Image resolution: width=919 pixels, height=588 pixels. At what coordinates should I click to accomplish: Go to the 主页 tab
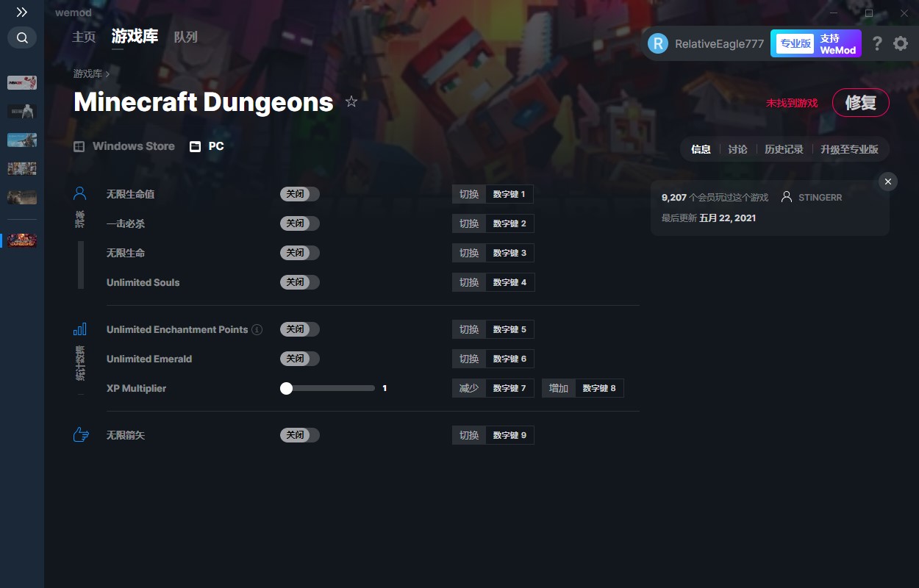84,37
